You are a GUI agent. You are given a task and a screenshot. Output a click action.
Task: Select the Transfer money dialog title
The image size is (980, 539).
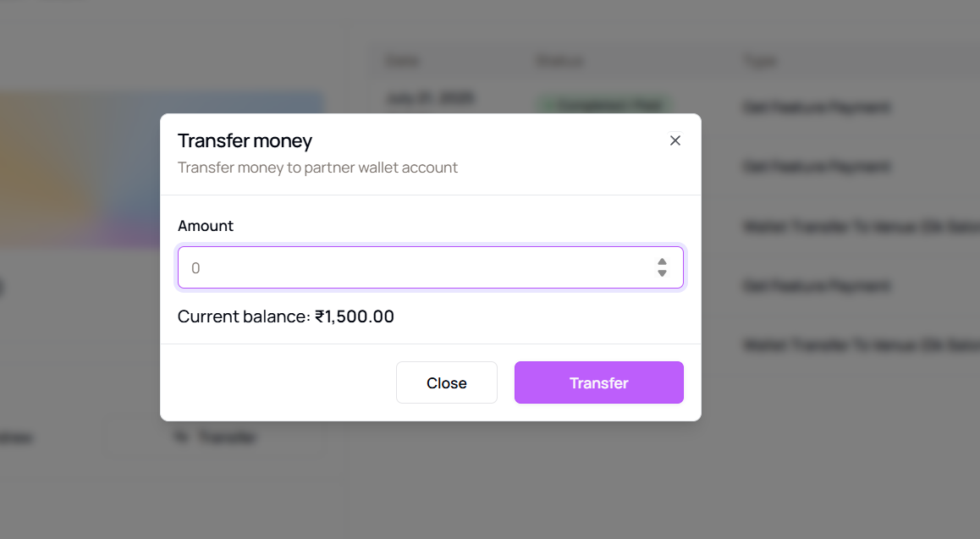click(x=245, y=140)
